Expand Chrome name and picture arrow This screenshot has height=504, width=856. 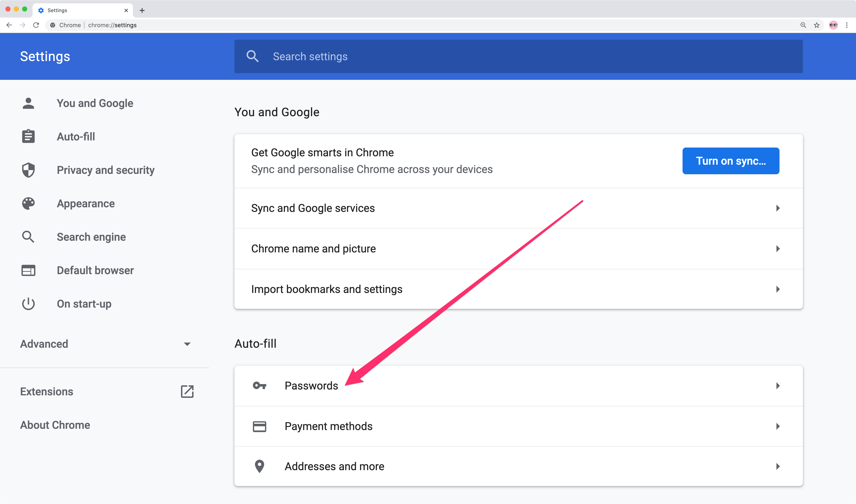coord(778,249)
